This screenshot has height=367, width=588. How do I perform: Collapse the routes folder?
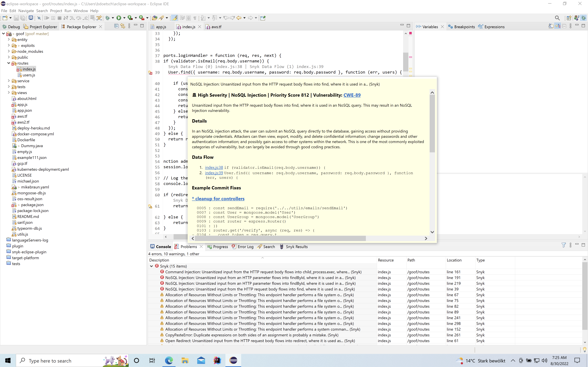[9, 63]
